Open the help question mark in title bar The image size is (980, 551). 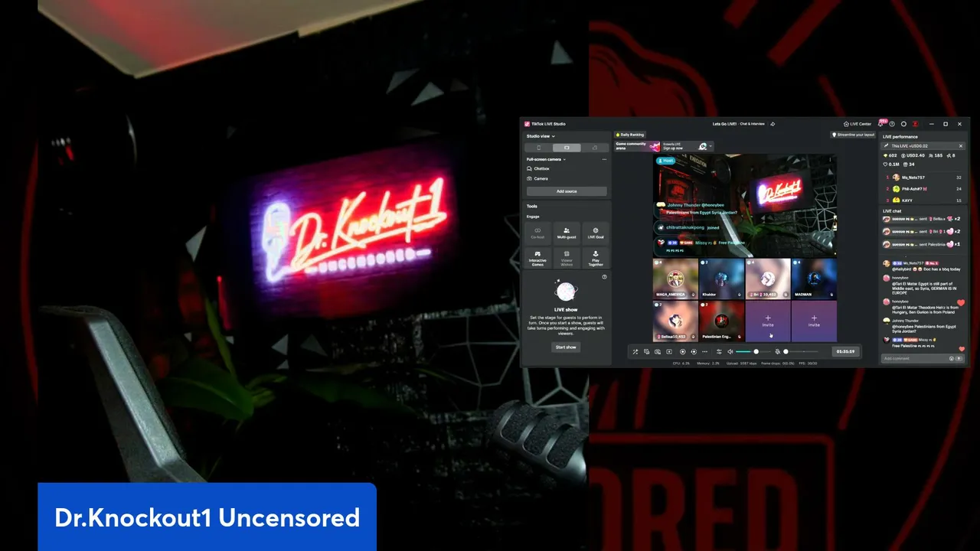pyautogui.click(x=892, y=123)
